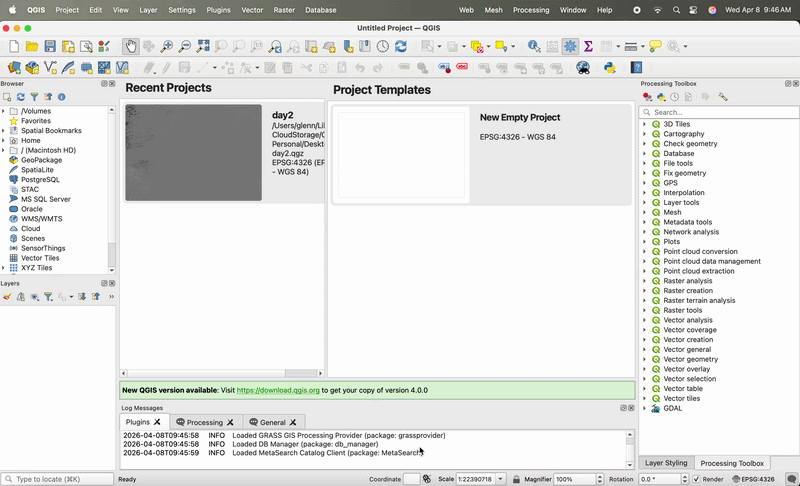Click the Refresh map icon in toolbar
Image resolution: width=800 pixels, height=486 pixels.
(401, 46)
